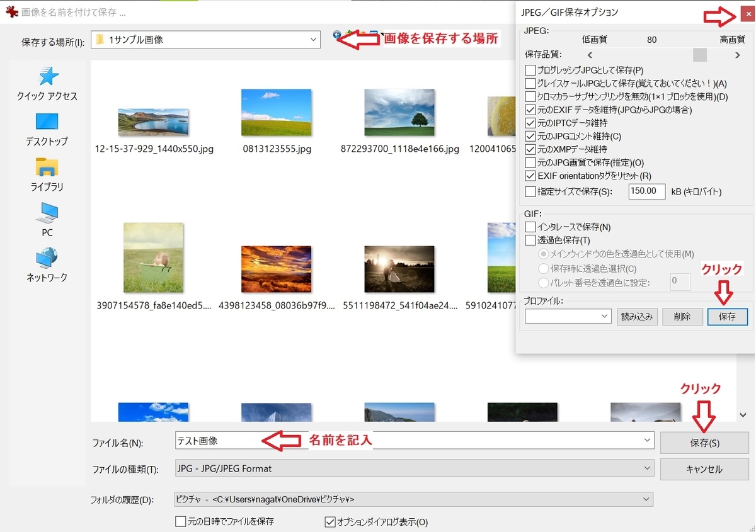The image size is (756, 532).
Task: Enable progressive JPG save (プログレッシブJPG)
Action: click(530, 70)
